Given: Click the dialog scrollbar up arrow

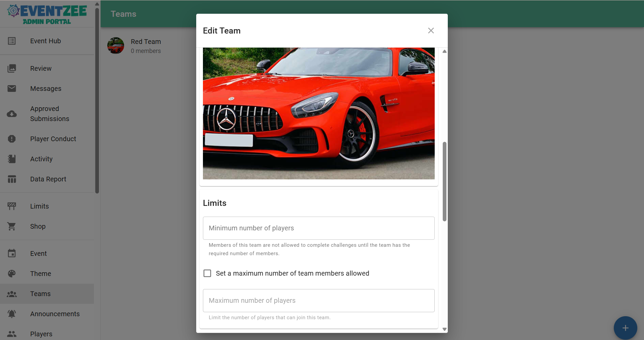Looking at the screenshot, I should click(444, 51).
